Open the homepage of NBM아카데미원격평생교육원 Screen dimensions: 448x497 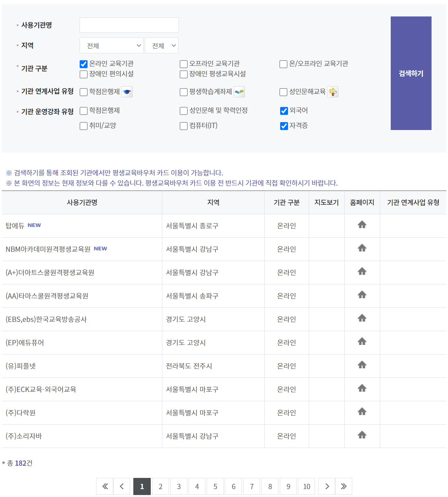(x=362, y=248)
